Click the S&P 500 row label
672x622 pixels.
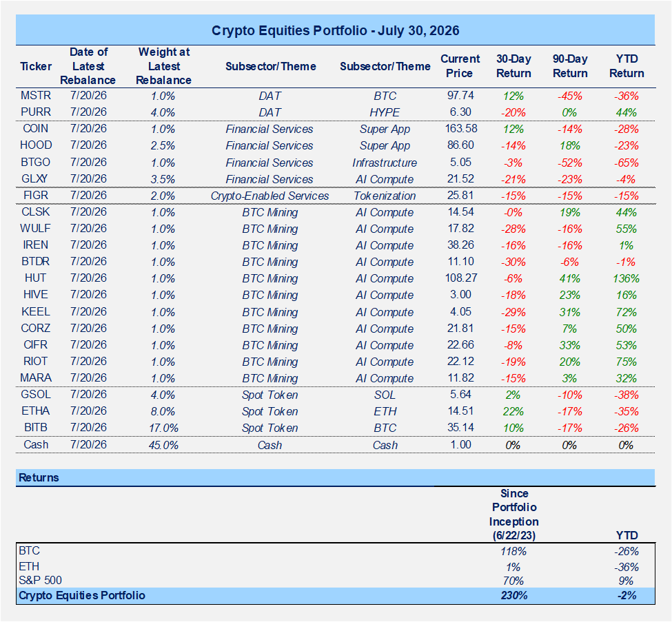point(40,581)
